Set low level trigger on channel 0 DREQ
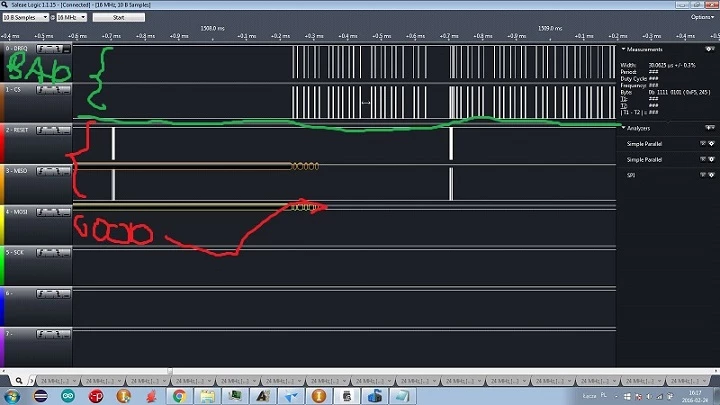 67,49
